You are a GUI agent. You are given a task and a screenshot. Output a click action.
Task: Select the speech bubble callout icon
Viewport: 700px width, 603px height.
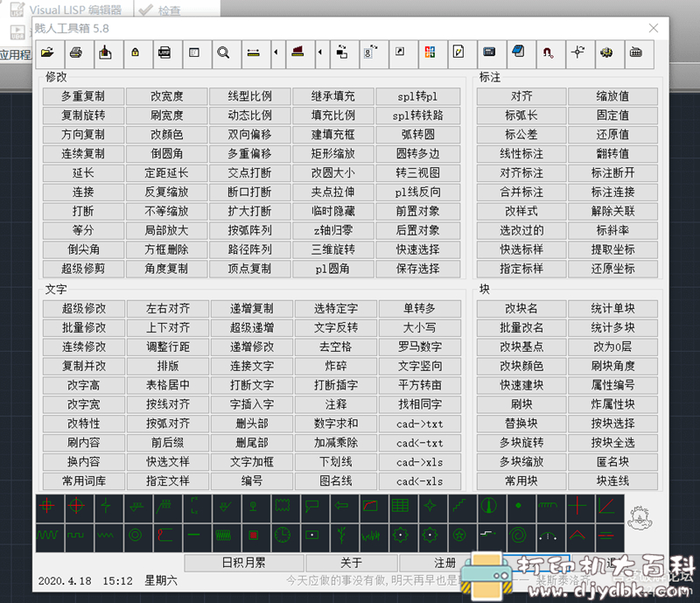(315, 508)
